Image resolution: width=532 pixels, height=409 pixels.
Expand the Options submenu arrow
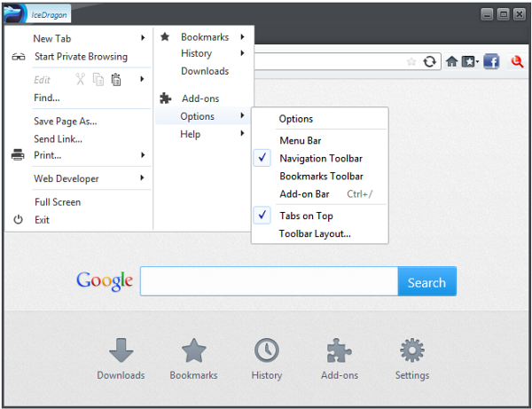tap(242, 115)
